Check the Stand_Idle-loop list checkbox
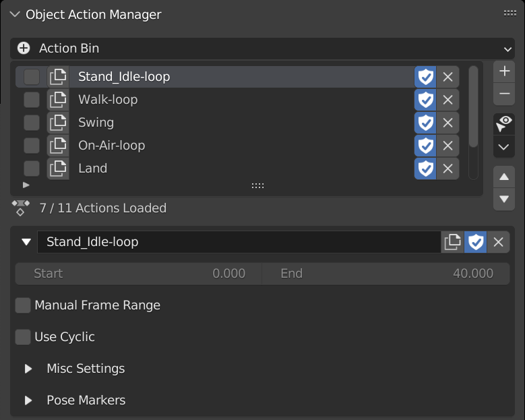This screenshot has height=420, width=525. pyautogui.click(x=32, y=77)
